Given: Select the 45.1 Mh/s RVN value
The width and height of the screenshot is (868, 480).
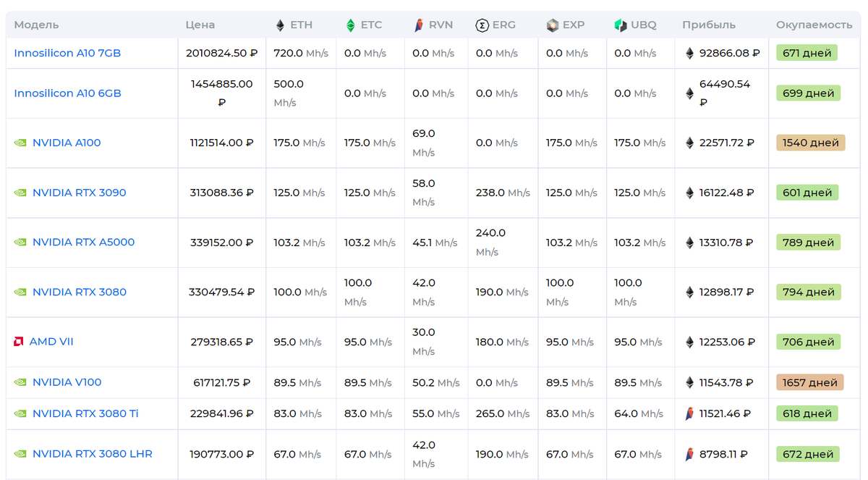Looking at the screenshot, I should [x=435, y=243].
